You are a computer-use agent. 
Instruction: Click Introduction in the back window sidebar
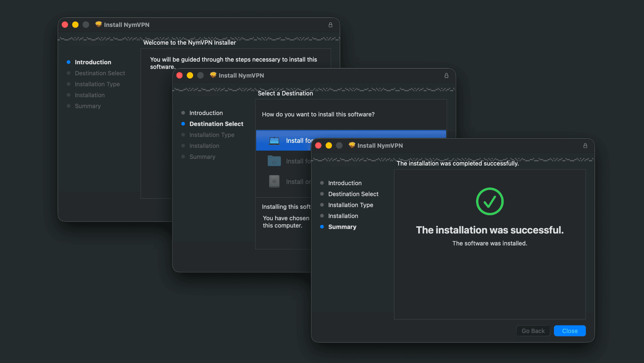93,62
